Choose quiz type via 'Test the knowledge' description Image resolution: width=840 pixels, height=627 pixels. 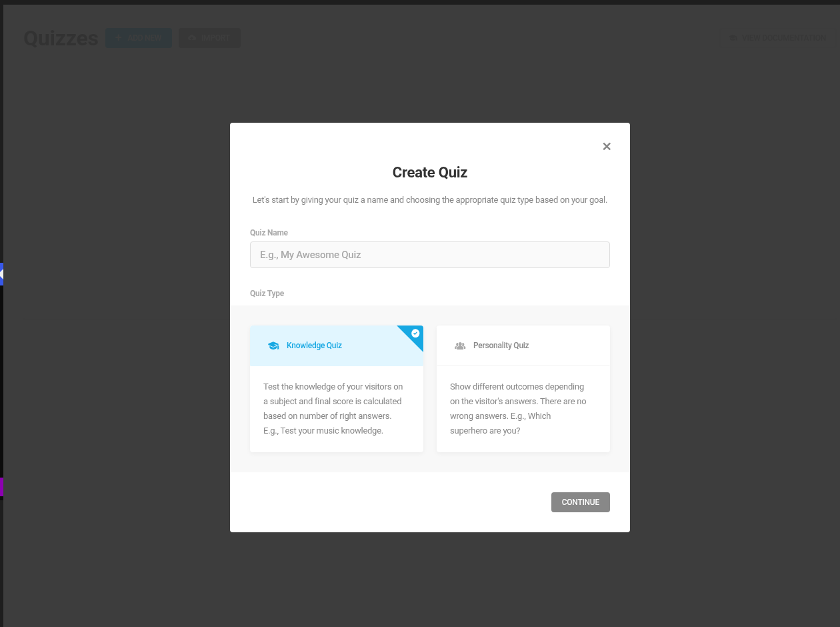coord(333,408)
